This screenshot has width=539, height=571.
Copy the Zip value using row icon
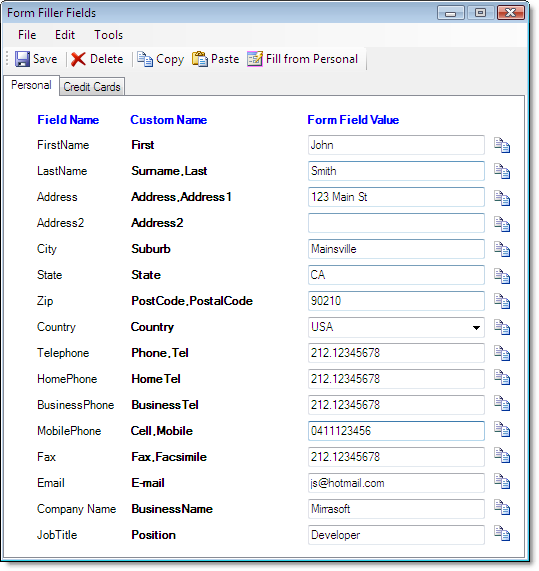[502, 301]
